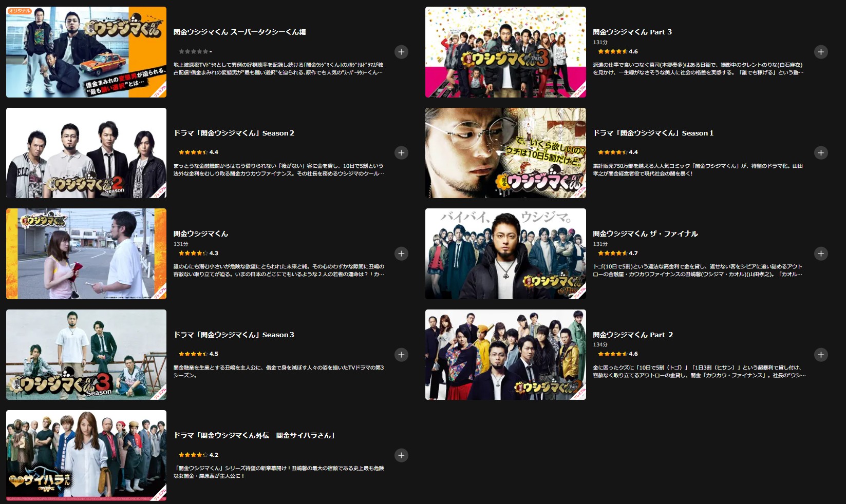Open title link 闇金ウシジマくん ザ・ファイナル
The height and width of the screenshot is (504, 846).
[646, 234]
